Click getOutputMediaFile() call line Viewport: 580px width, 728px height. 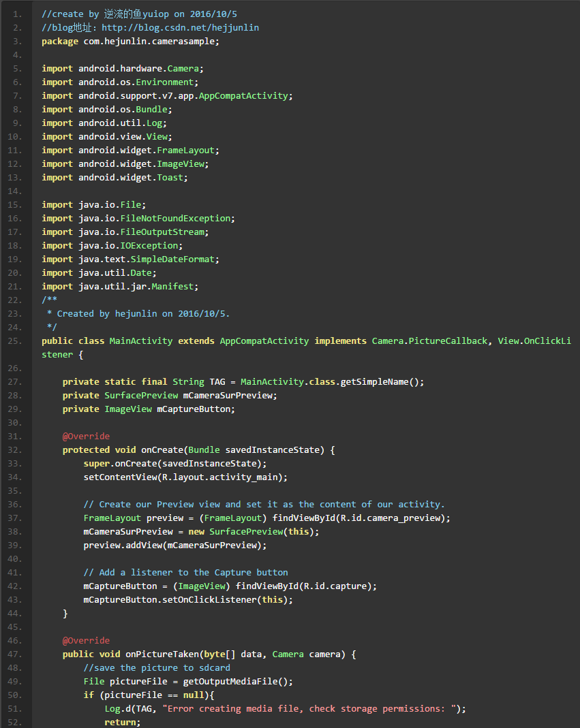(188, 682)
